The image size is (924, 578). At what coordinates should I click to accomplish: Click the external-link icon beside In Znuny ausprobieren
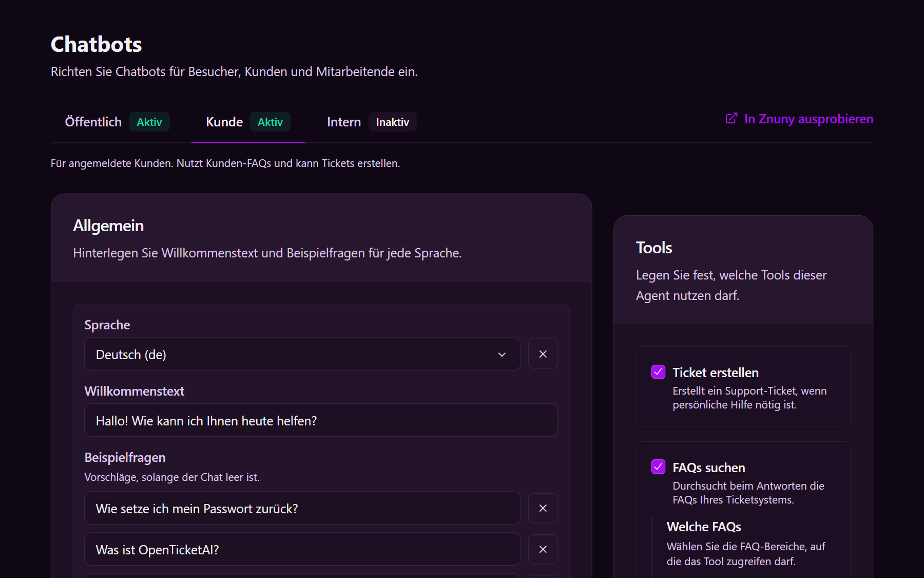point(731,119)
